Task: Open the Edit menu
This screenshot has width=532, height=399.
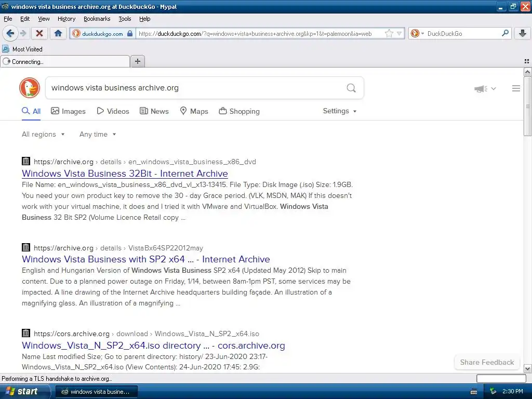Action: 25,19
